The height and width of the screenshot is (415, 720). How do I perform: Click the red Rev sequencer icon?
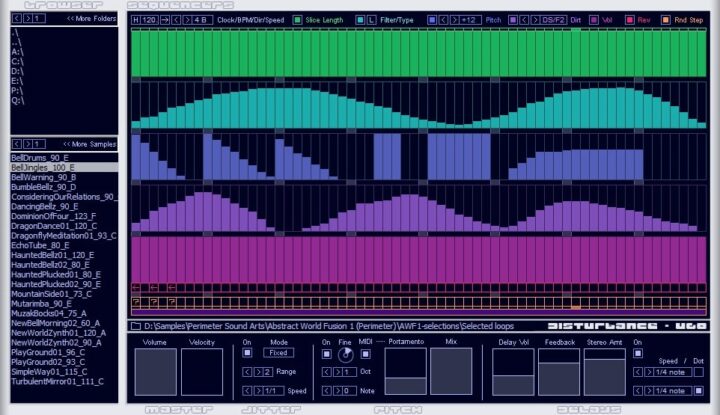click(632, 19)
